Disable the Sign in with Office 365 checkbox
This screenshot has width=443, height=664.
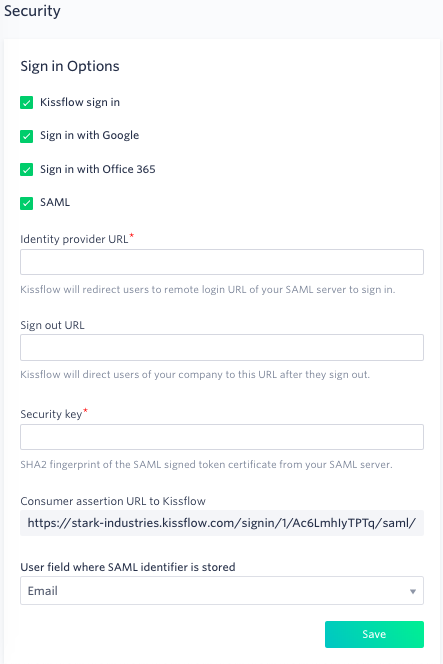click(x=26, y=169)
